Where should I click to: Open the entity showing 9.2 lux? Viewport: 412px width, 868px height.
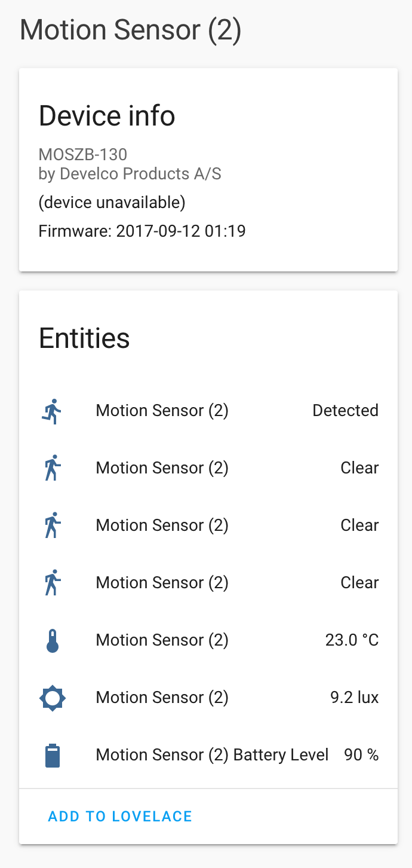pyautogui.click(x=162, y=698)
